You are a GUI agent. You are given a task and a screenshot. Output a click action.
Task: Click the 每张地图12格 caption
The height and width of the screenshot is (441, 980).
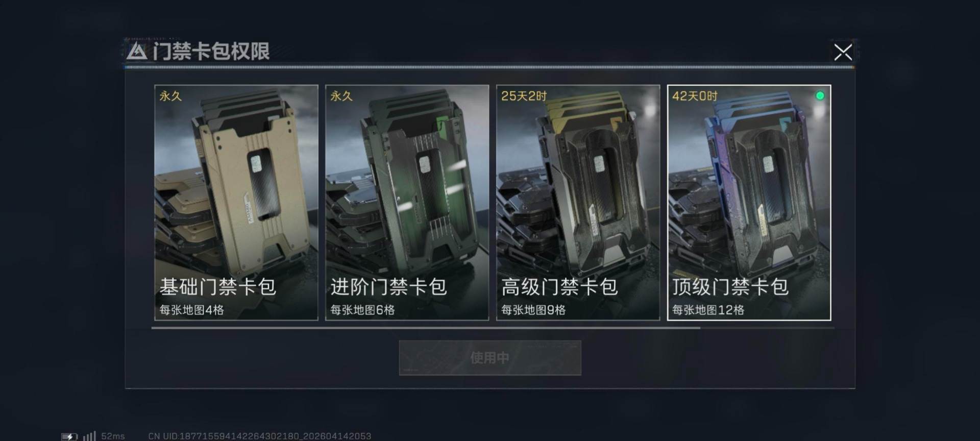[708, 310]
